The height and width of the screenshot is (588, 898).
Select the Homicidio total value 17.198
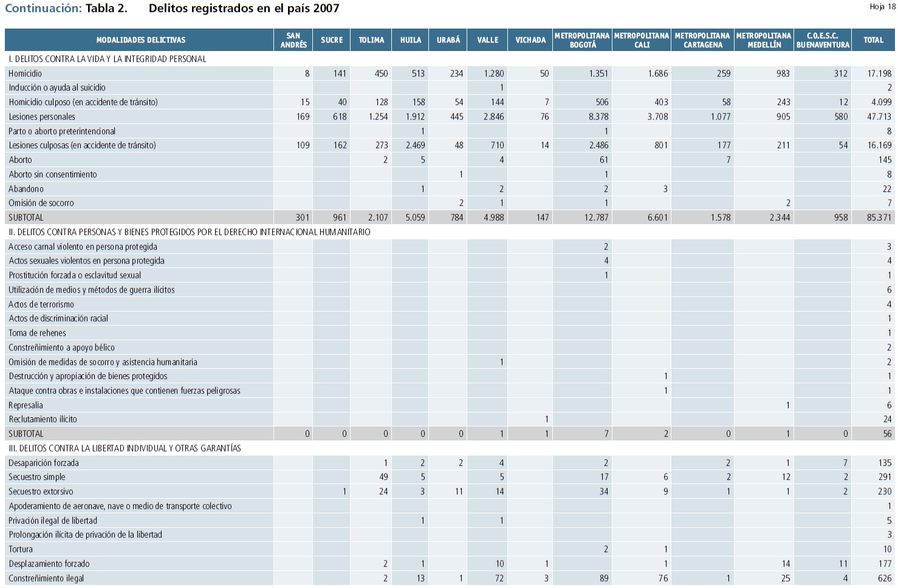[x=879, y=73]
